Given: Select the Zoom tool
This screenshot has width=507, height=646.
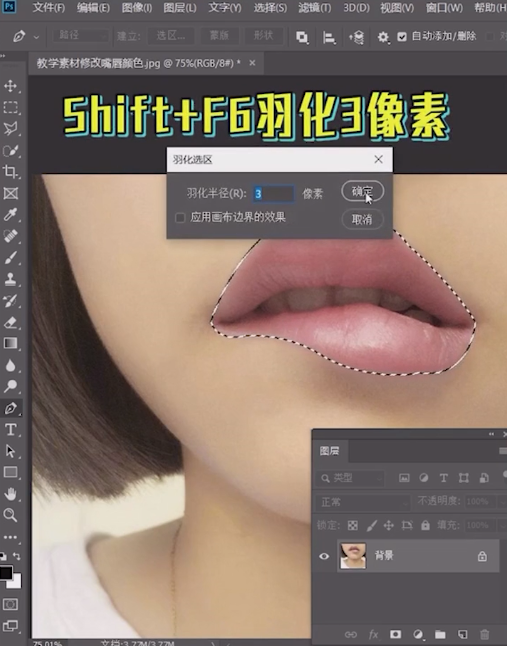Looking at the screenshot, I should pyautogui.click(x=11, y=515).
